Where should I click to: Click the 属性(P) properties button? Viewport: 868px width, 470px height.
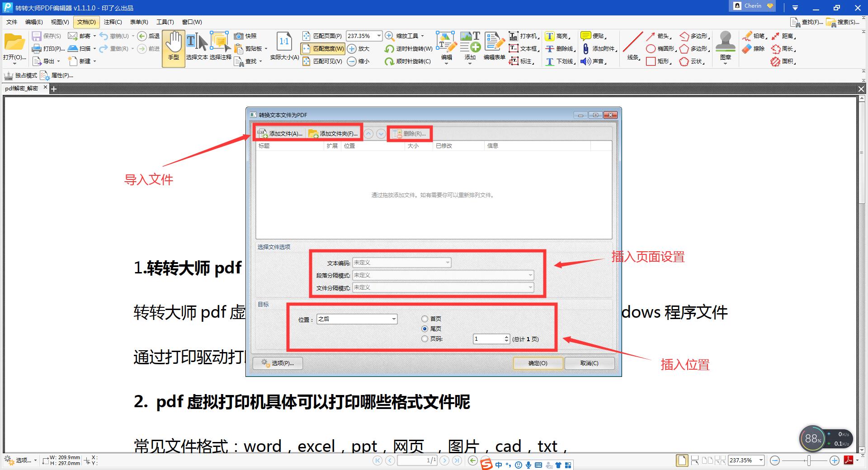(x=57, y=75)
